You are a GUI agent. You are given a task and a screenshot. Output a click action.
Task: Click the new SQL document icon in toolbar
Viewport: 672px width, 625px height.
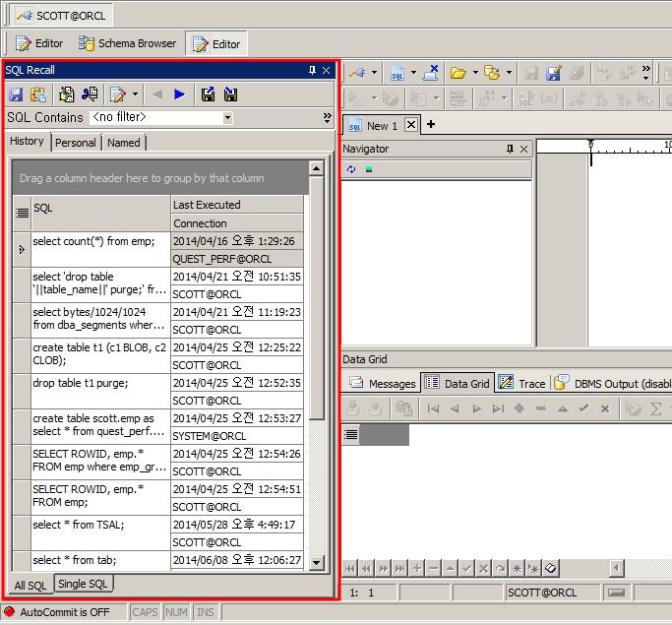(x=397, y=73)
